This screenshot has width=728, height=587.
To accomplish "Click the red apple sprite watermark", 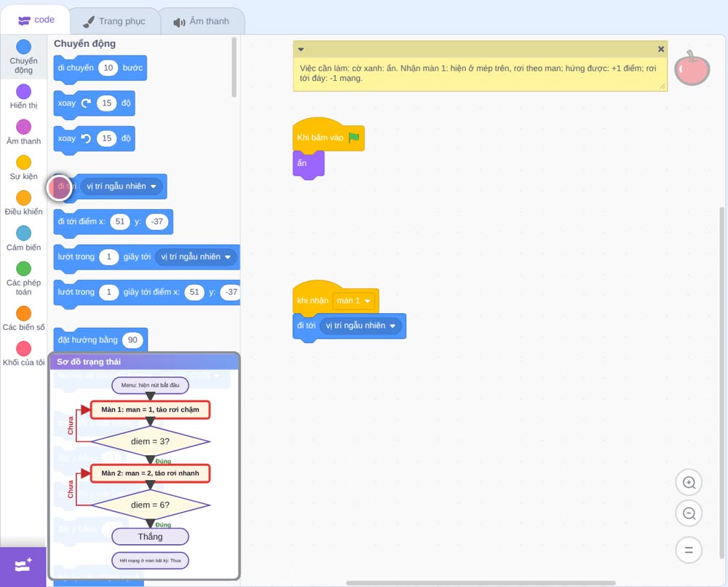I will (x=692, y=68).
